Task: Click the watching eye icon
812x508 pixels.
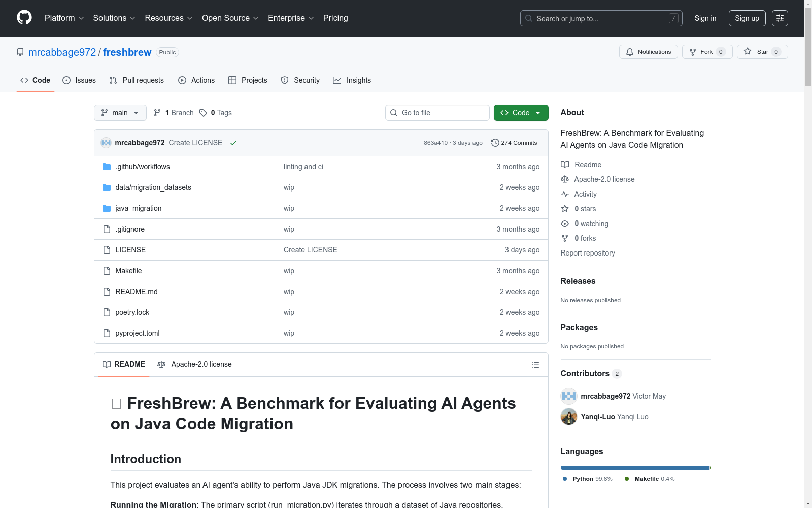Action: 565,224
